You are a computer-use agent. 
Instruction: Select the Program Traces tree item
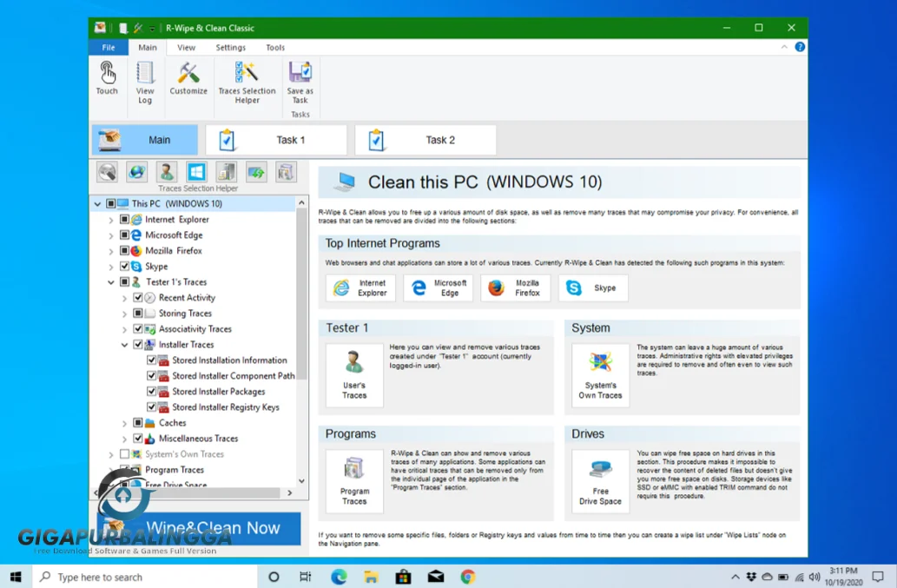(x=175, y=470)
